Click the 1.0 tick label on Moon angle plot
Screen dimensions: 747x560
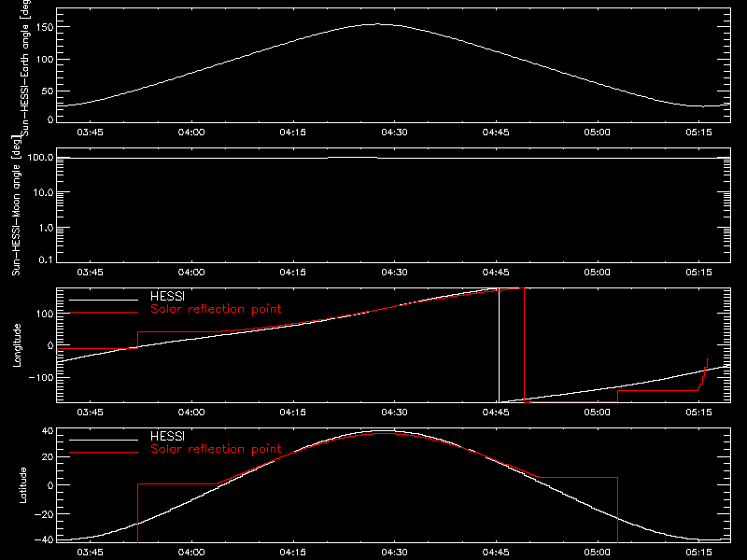[47, 228]
